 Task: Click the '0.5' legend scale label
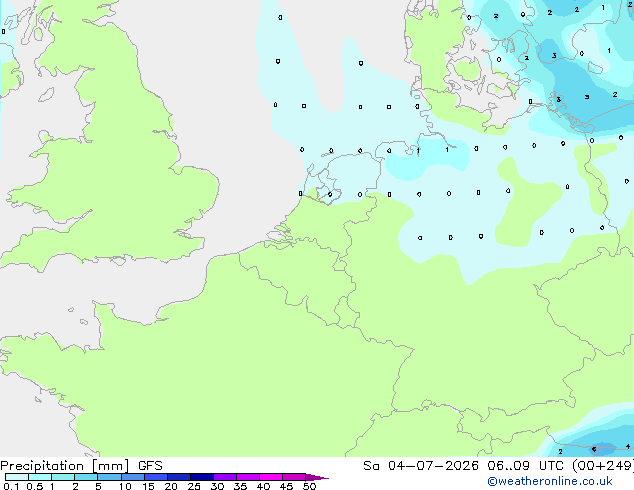(x=35, y=486)
